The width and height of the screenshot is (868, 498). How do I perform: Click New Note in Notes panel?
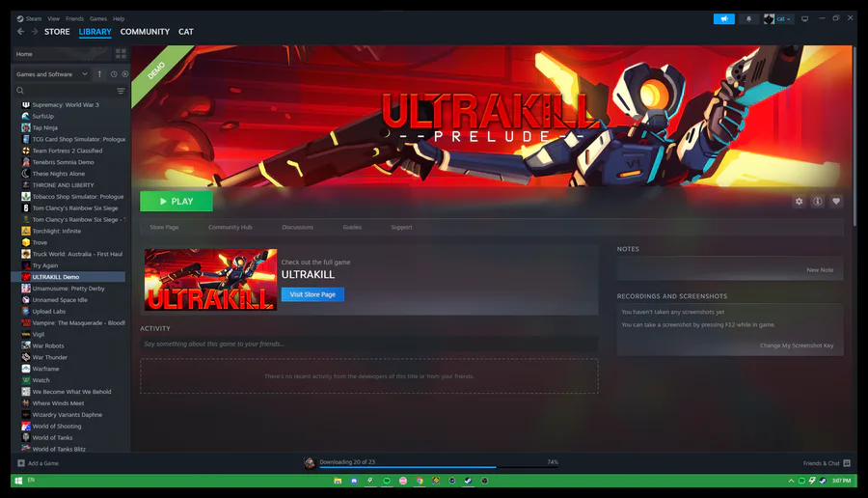(820, 270)
